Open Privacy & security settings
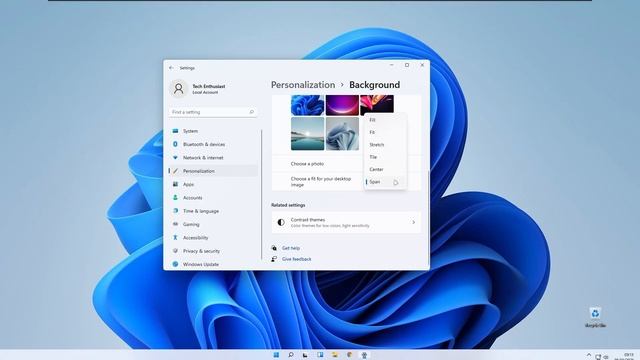Image resolution: width=640 pixels, height=360 pixels. point(213,251)
